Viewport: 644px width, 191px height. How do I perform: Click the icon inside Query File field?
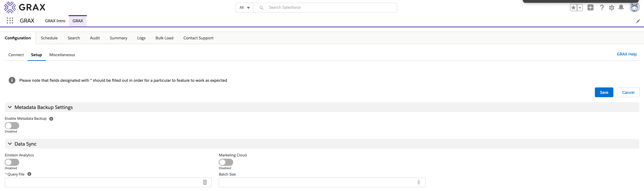tap(205, 182)
